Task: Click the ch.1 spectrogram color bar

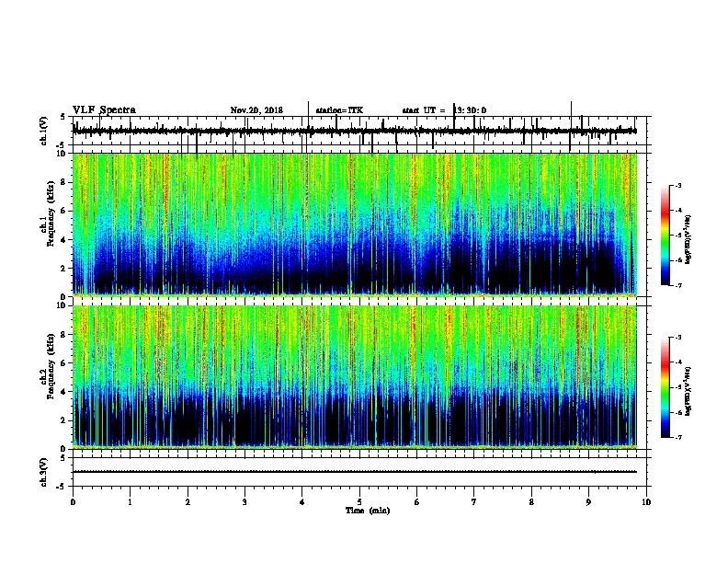Action: coord(665,236)
